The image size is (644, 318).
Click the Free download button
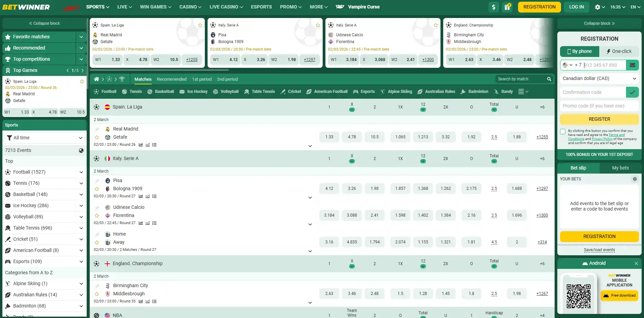click(620, 296)
